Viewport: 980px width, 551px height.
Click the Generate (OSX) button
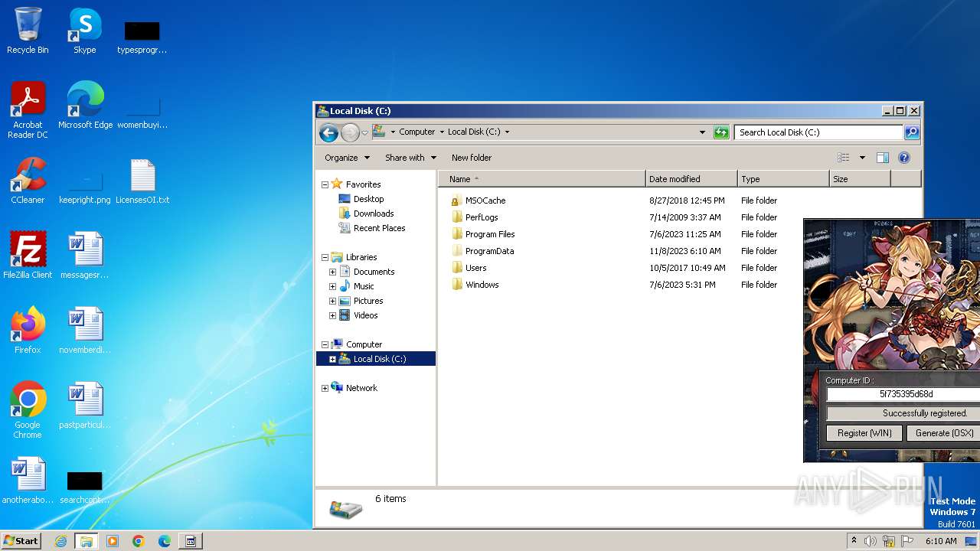point(943,433)
